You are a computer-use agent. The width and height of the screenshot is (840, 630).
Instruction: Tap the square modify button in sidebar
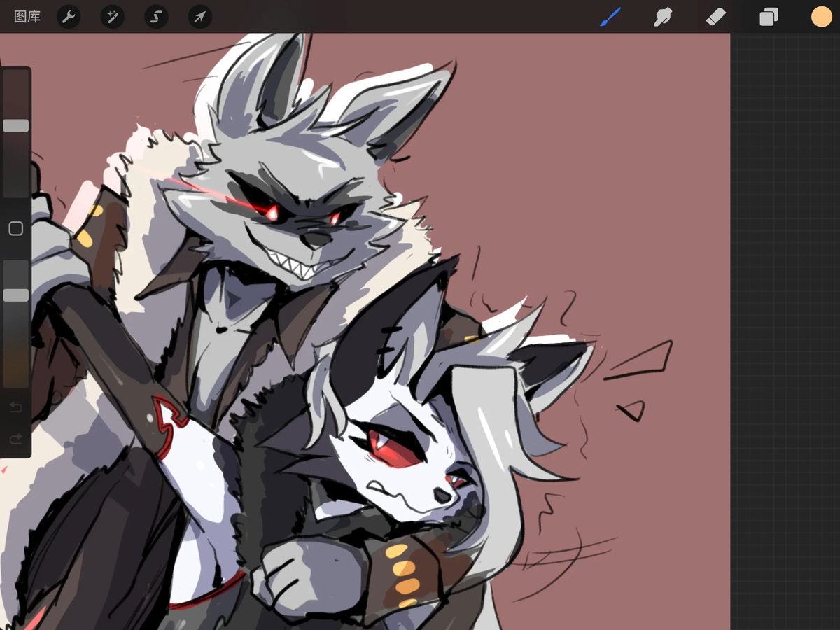tap(15, 229)
